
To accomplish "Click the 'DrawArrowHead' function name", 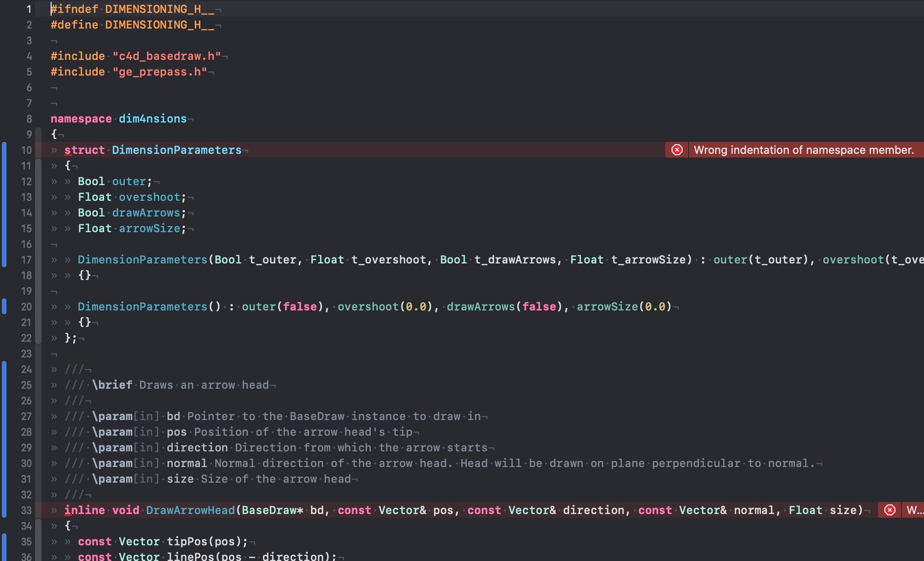I will (190, 510).
